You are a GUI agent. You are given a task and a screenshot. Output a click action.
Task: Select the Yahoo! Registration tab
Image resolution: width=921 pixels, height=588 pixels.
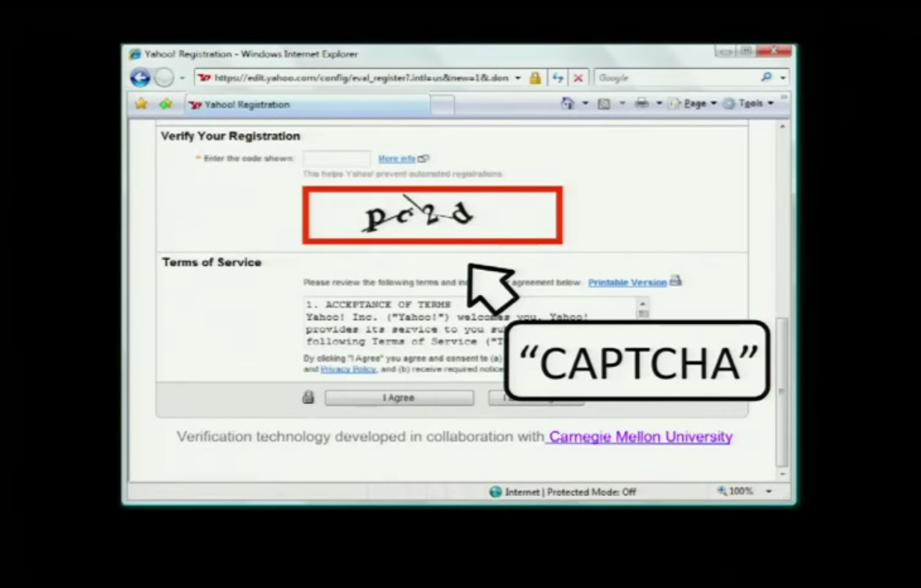pyautogui.click(x=307, y=105)
